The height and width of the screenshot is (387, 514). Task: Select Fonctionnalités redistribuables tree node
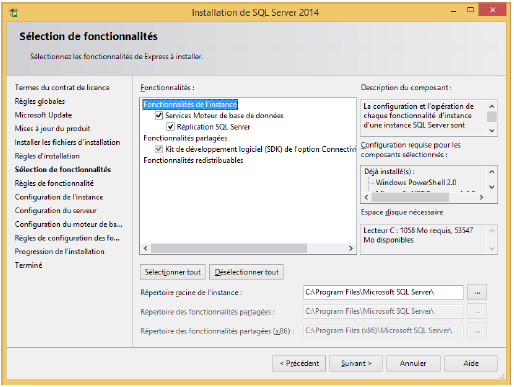pos(193,160)
